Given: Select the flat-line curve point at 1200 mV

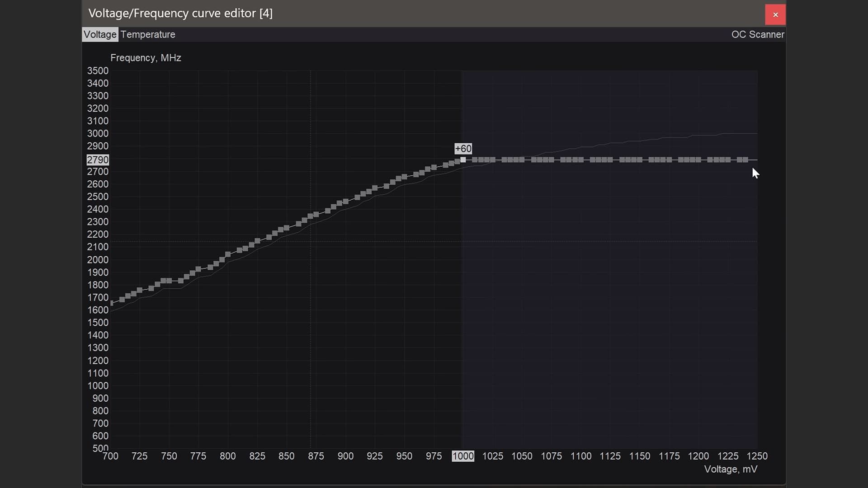Looking at the screenshot, I should point(698,160).
